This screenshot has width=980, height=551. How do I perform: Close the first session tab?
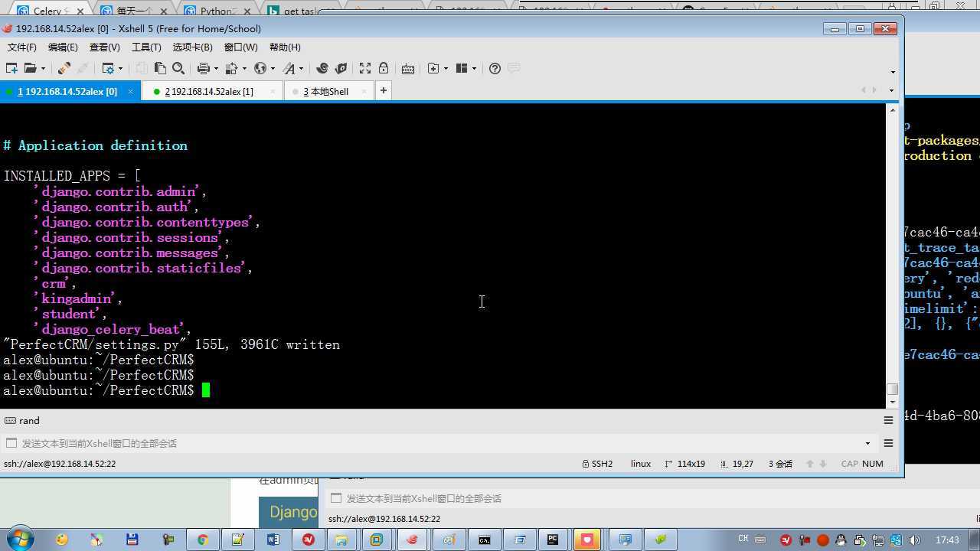coord(130,91)
